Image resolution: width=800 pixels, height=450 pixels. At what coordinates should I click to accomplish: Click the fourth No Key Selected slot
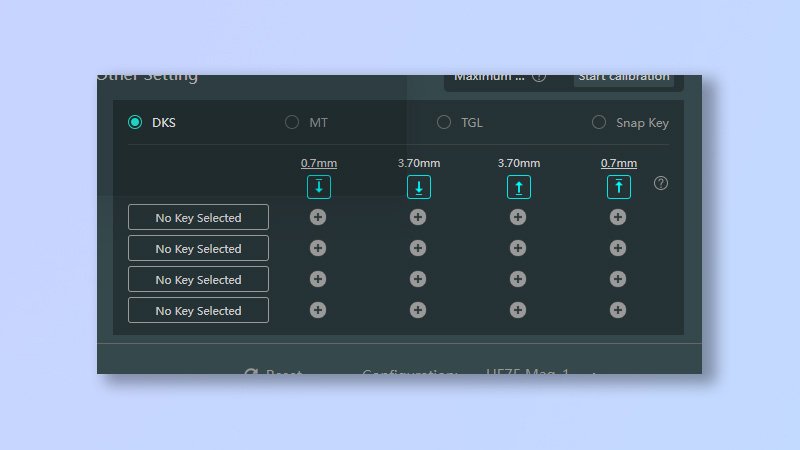198,310
